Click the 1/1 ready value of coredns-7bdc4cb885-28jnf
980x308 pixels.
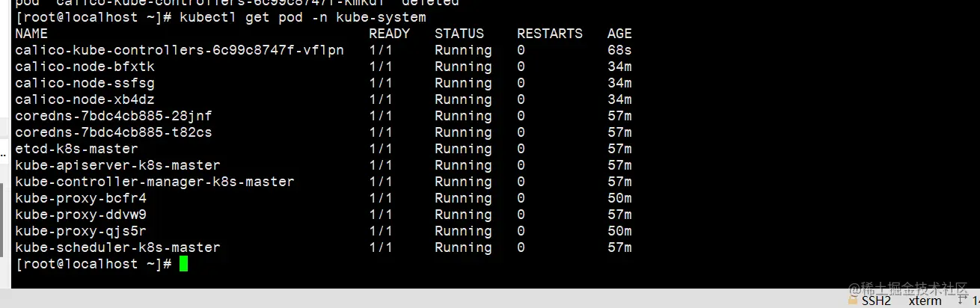[381, 116]
